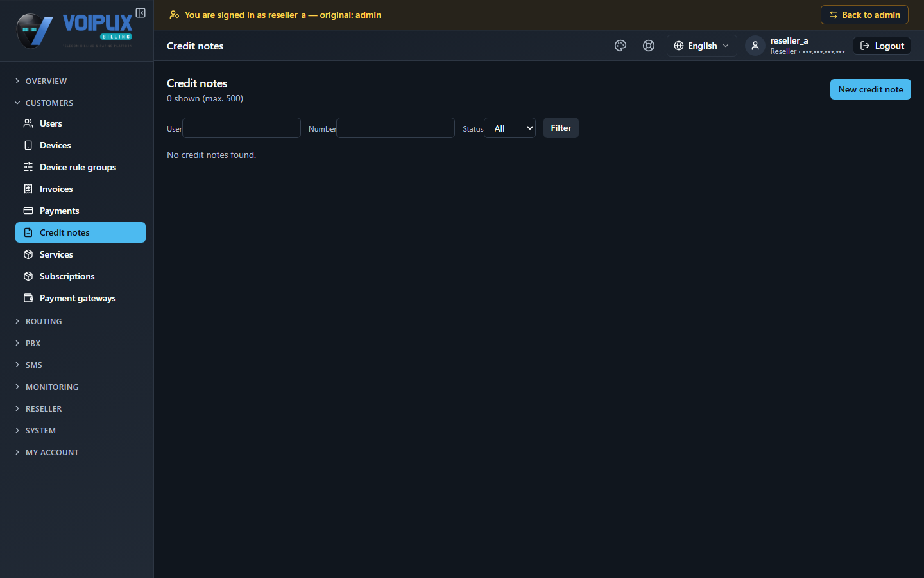Screen dimensions: 924x578
Task: Open Devices from the sidebar
Action: (x=80, y=145)
